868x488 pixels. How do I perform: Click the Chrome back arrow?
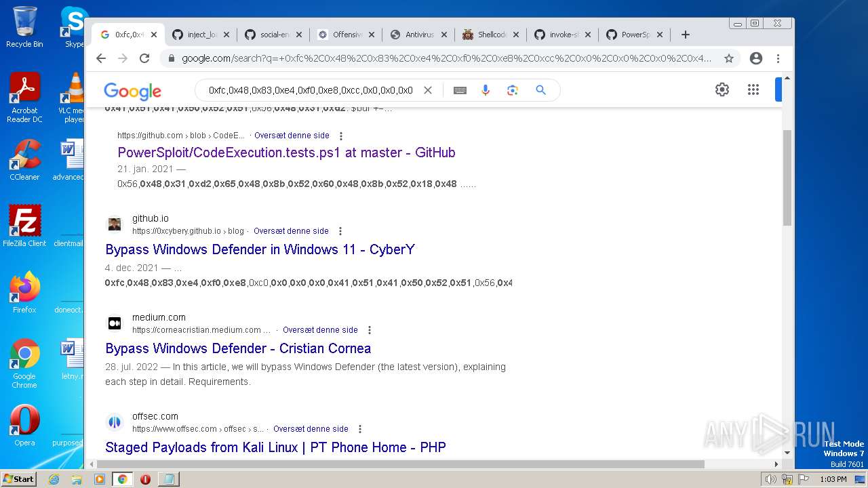[x=101, y=58]
